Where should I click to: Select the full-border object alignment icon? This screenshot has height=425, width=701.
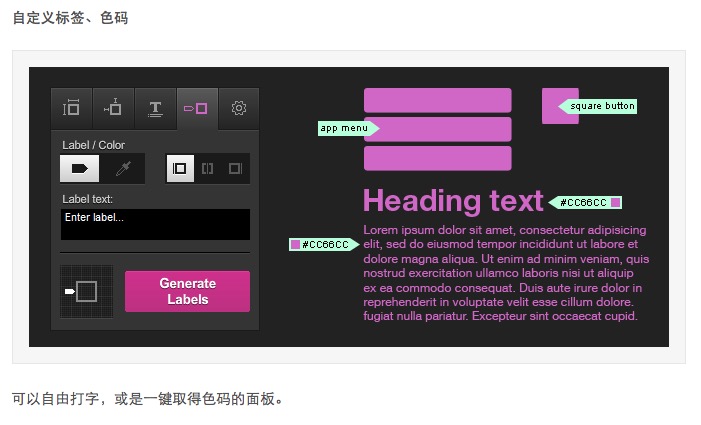[x=180, y=168]
